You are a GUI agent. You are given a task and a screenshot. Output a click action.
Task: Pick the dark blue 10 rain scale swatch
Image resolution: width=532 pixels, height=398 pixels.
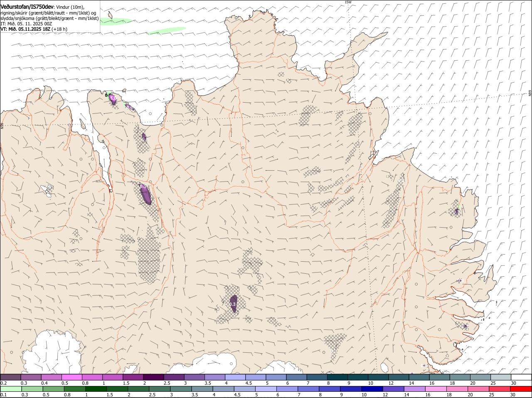(372, 389)
